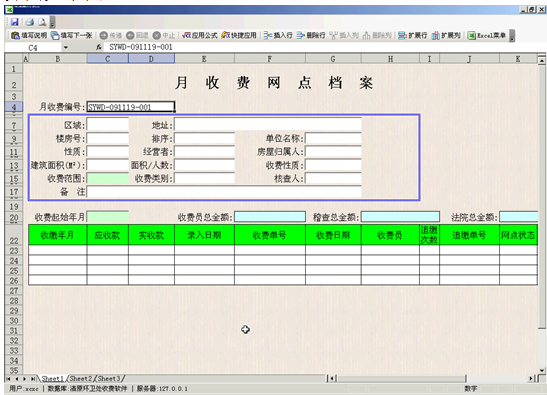Switch to the Sheet3 tab

click(109, 378)
